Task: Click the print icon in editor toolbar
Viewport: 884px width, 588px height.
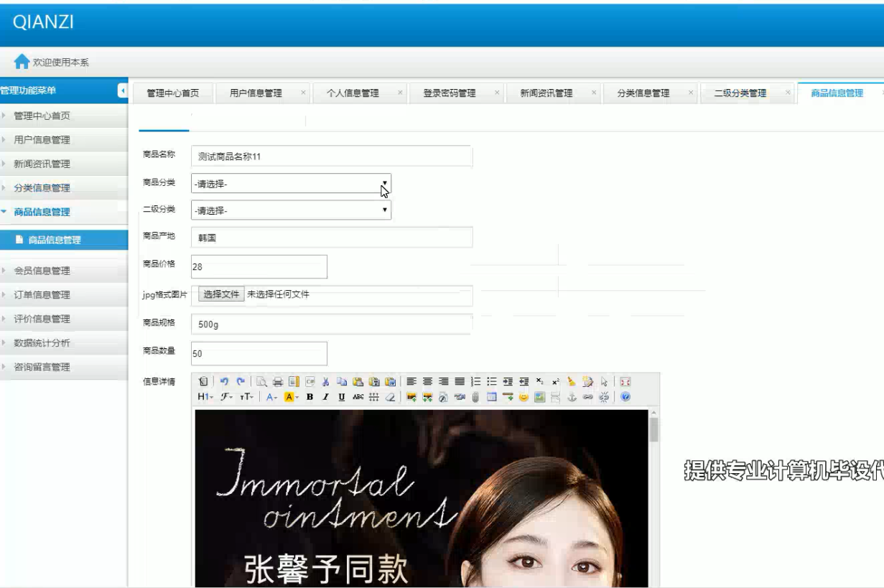Action: coord(278,381)
